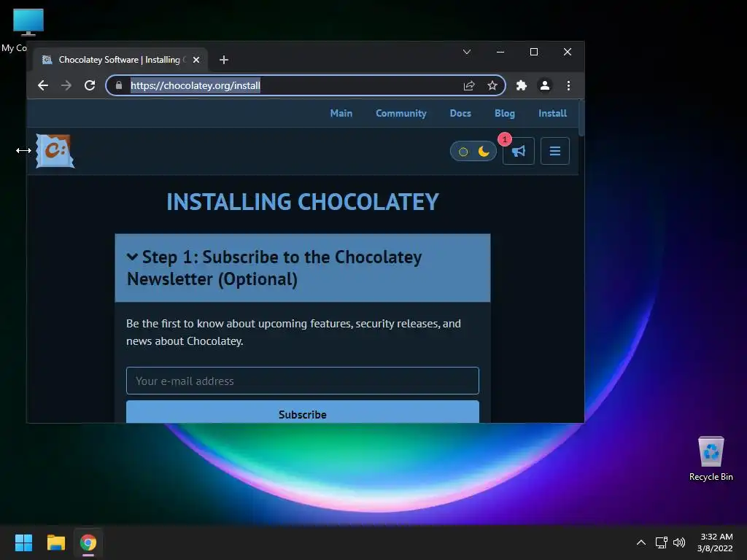Click the page vertical scrollbar thumb
The image size is (747, 560).
581,118
